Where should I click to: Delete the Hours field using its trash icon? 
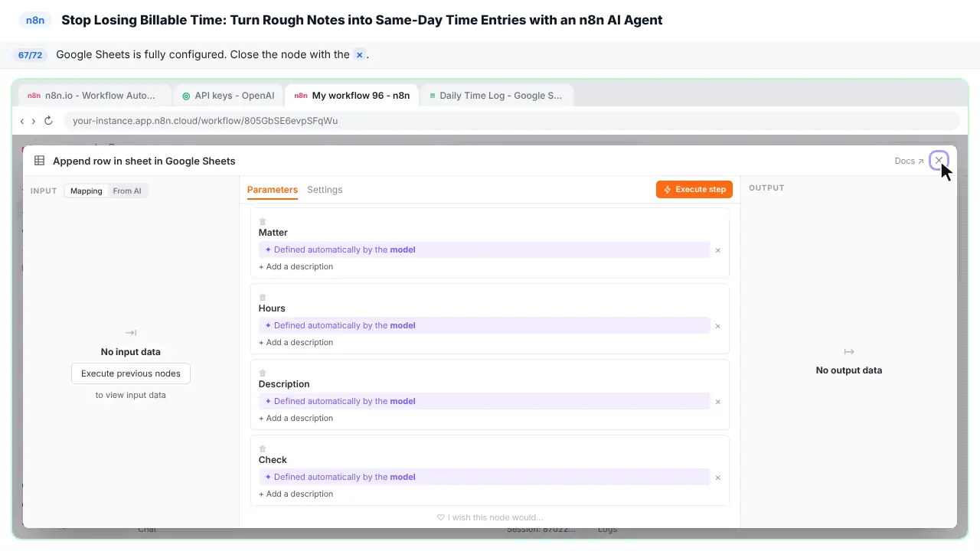(263, 298)
